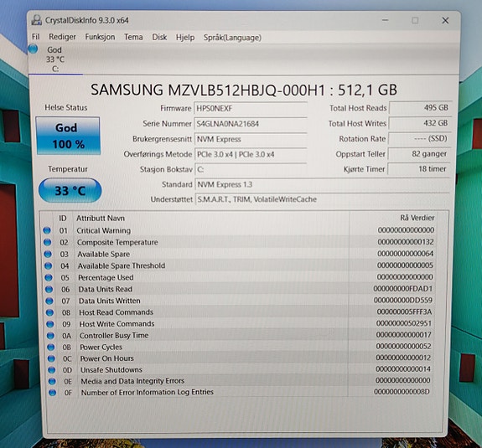Click the blue status orb beside the God drive tab
This screenshot has width=482, height=448.
pyautogui.click(x=34, y=49)
